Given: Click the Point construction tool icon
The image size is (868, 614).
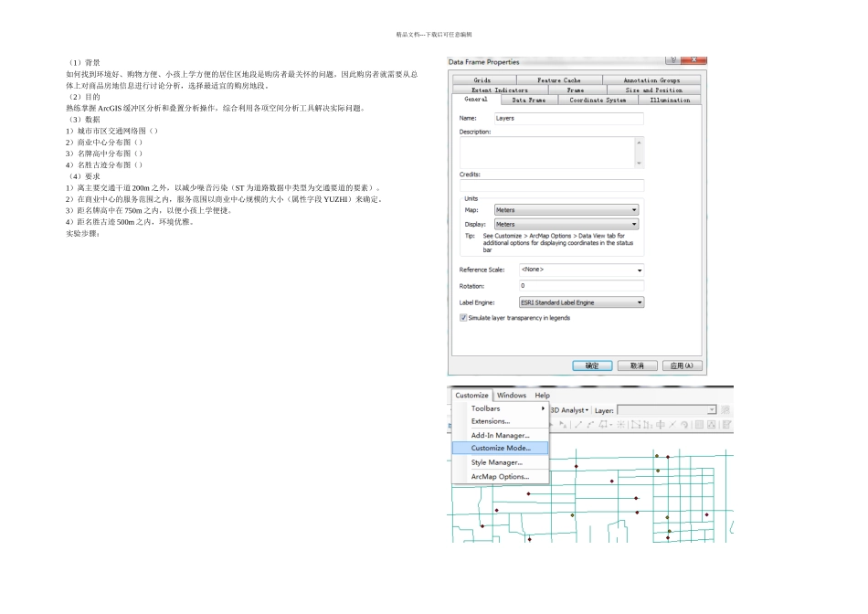Looking at the screenshot, I should point(620,425).
